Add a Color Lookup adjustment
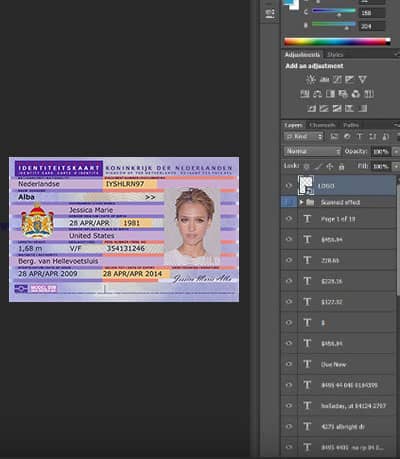Screen dimensions: 400x459 [369, 94]
